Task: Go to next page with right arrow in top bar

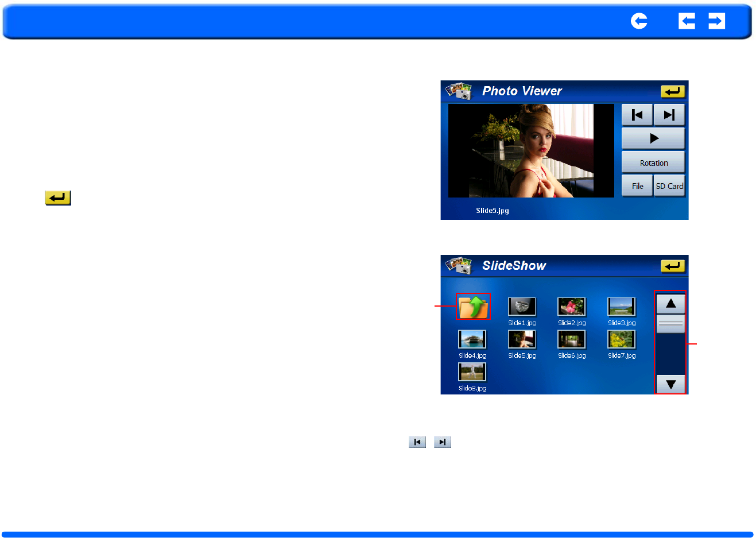Action: point(716,21)
